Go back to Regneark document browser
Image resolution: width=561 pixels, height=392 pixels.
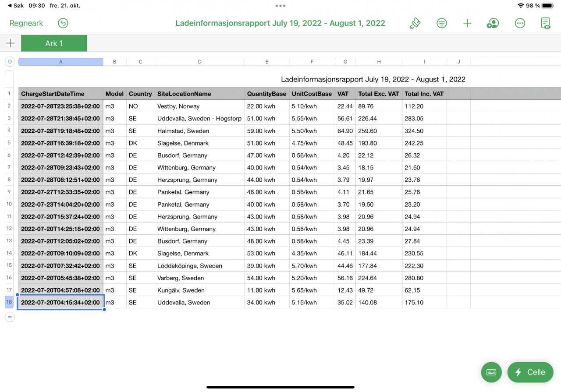pyautogui.click(x=26, y=23)
